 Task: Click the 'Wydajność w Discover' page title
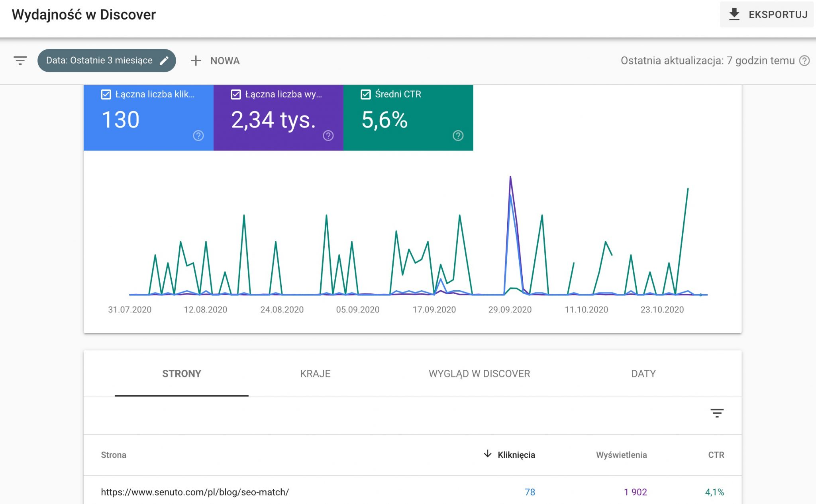click(x=84, y=15)
